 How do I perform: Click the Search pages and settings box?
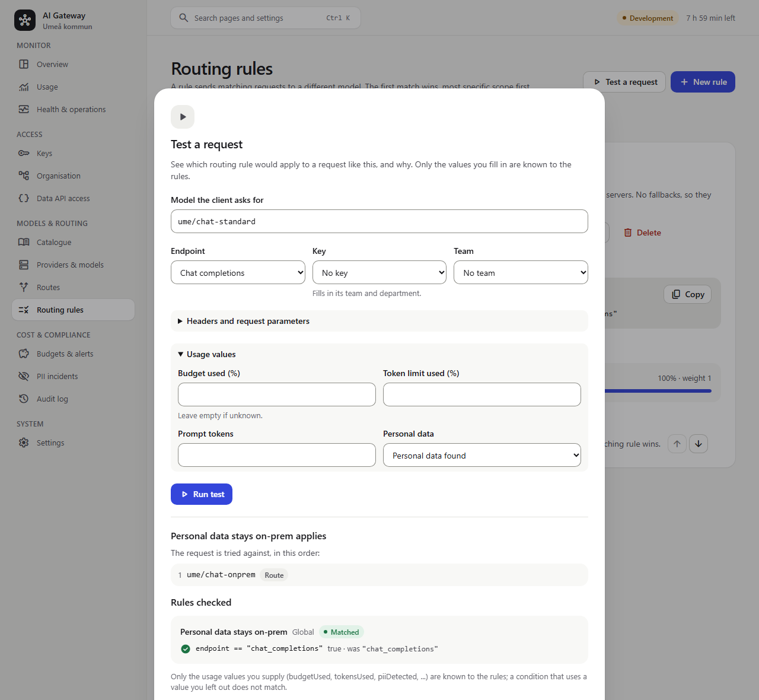[x=266, y=18]
